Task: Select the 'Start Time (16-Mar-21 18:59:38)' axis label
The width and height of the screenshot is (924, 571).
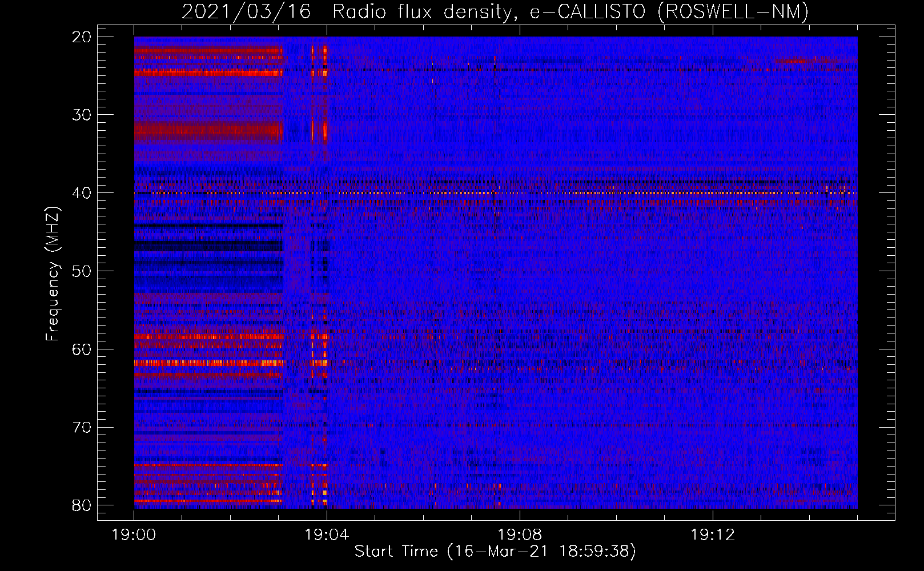Action: tap(495, 552)
